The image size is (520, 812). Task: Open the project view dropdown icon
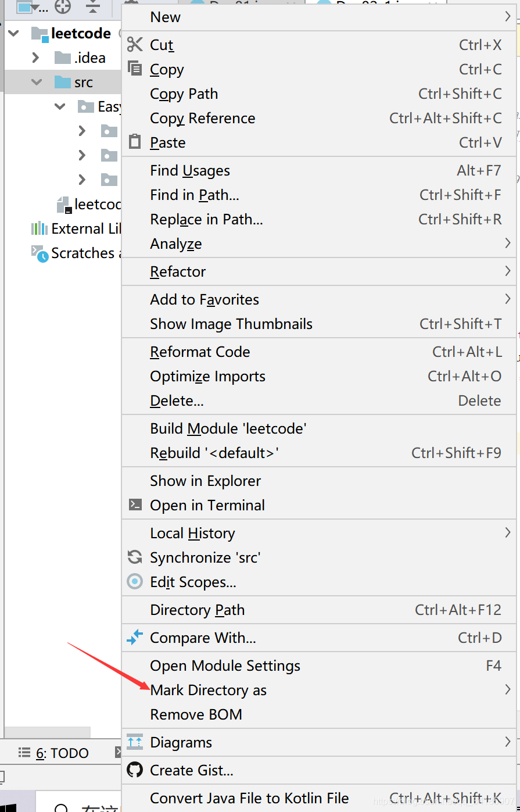(31, 7)
